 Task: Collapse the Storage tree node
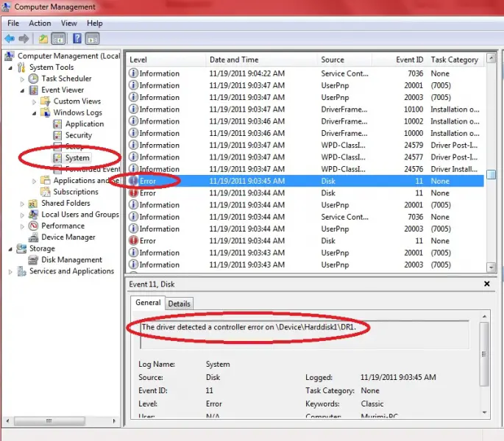point(10,249)
